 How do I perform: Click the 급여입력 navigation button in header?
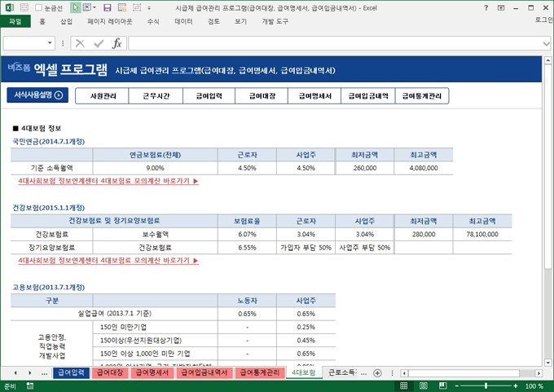(x=209, y=96)
